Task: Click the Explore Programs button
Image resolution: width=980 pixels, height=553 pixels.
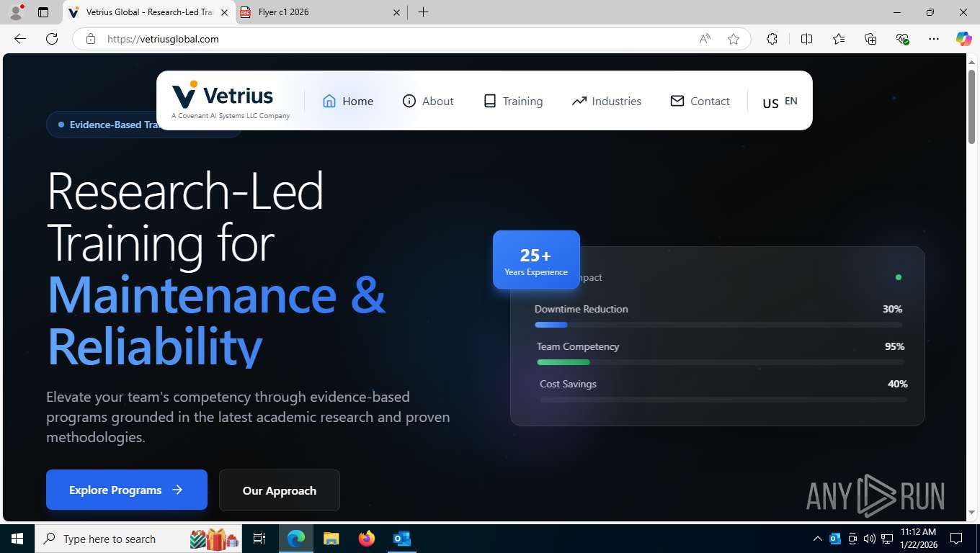Action: click(127, 490)
